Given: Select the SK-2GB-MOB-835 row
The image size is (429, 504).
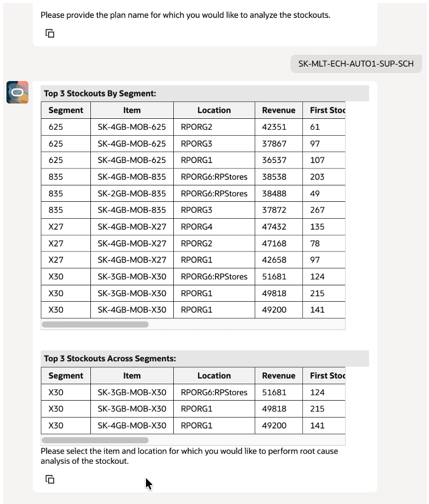Looking at the screenshot, I should tap(132, 193).
